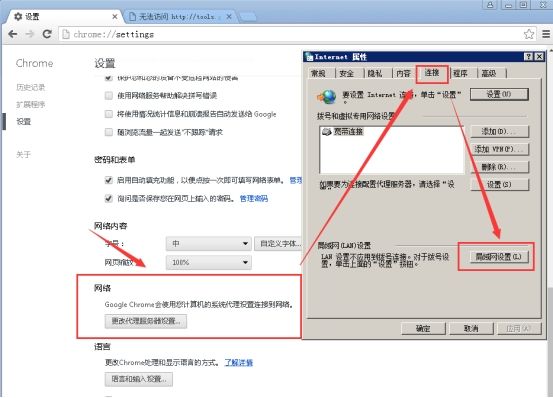Open the 字号 font size dropdown
Viewport: 553px width, 398px height.
coord(208,244)
